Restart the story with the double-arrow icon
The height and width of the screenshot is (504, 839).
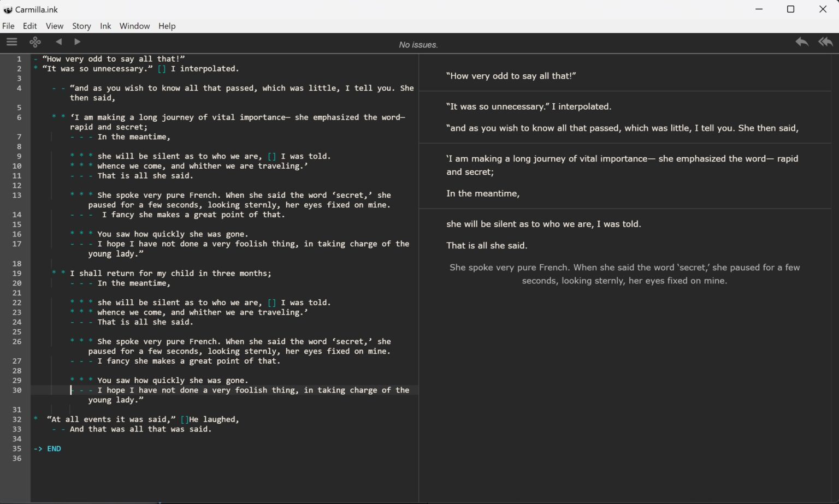click(825, 42)
